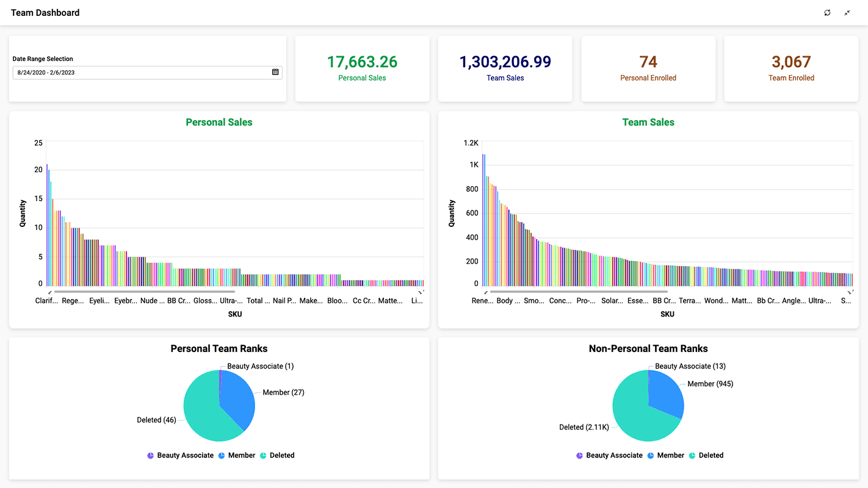Click "Solar..." SKU label in Team Sales chart
Image resolution: width=868 pixels, height=488 pixels.
coord(612,301)
